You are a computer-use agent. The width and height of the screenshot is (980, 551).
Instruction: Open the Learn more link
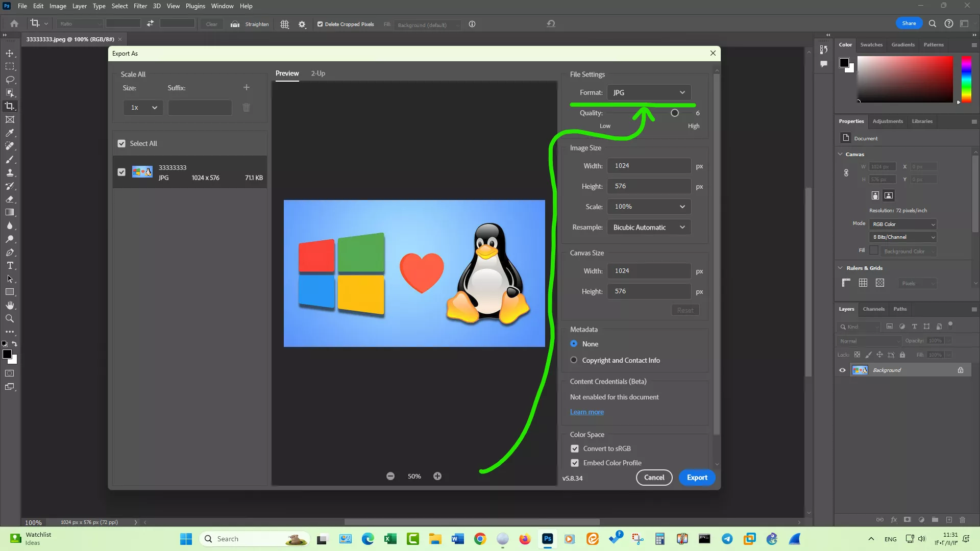586,412
